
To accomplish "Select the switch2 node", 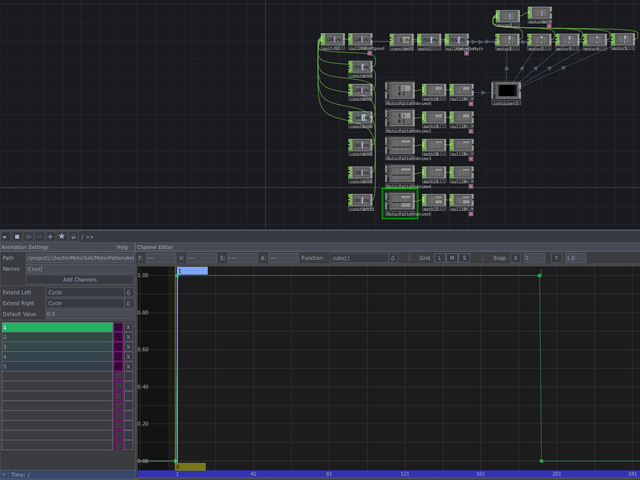I will pyautogui.click(x=333, y=40).
